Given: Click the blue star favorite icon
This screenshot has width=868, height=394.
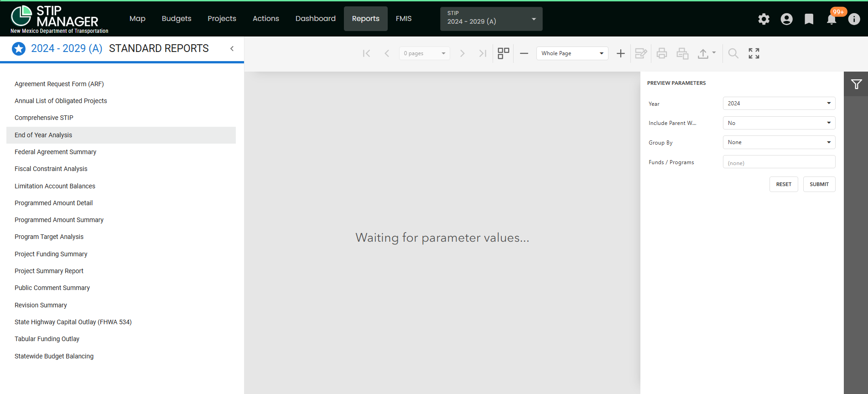Looking at the screenshot, I should 19,48.
